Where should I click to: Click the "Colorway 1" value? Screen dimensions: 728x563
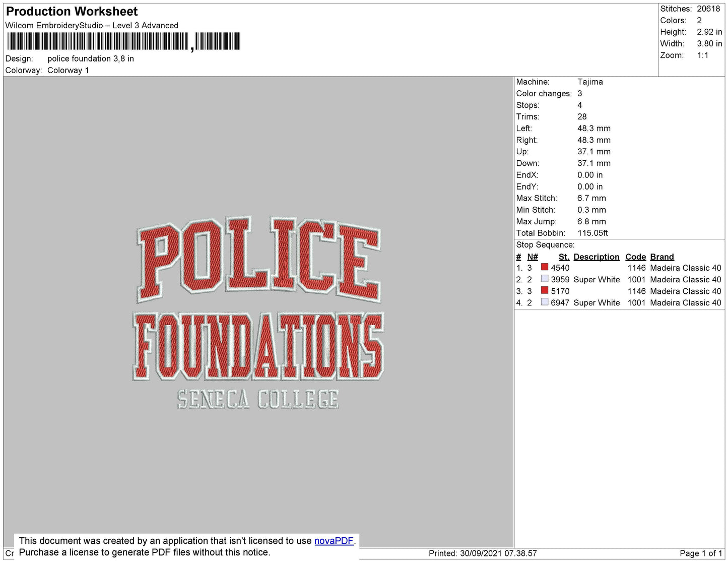68,70
